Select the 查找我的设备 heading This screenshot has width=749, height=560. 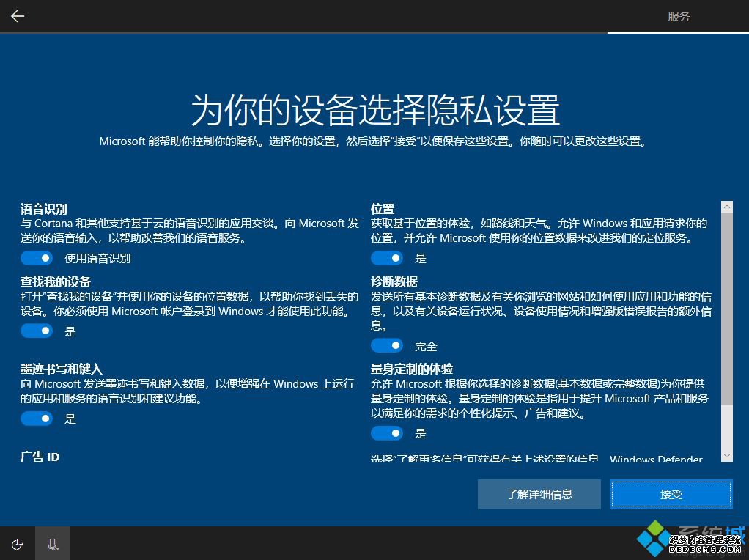point(56,281)
